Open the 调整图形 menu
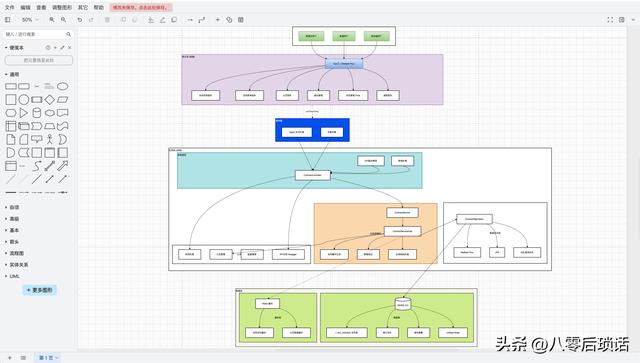 point(62,7)
